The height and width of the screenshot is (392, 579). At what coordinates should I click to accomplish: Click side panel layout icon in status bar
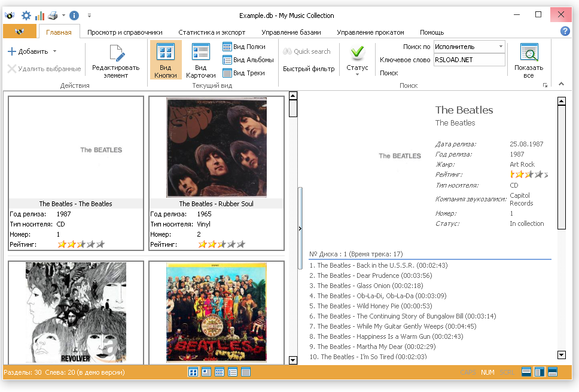[x=540, y=372]
